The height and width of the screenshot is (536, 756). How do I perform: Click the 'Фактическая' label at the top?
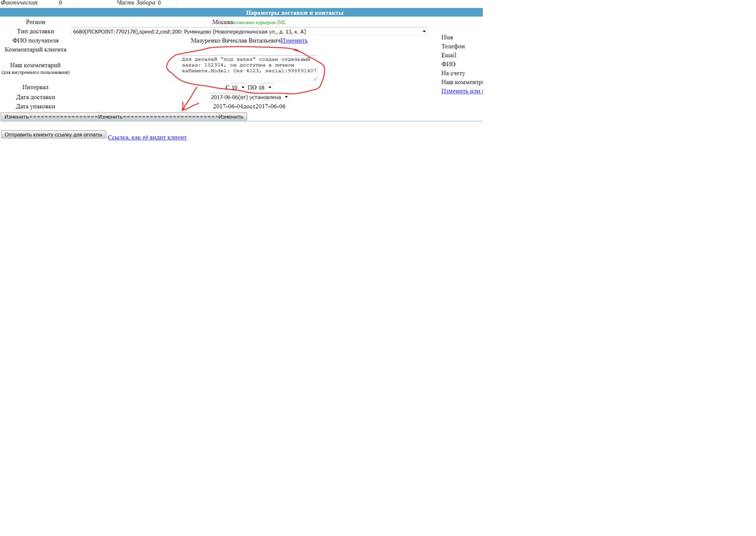pos(19,3)
